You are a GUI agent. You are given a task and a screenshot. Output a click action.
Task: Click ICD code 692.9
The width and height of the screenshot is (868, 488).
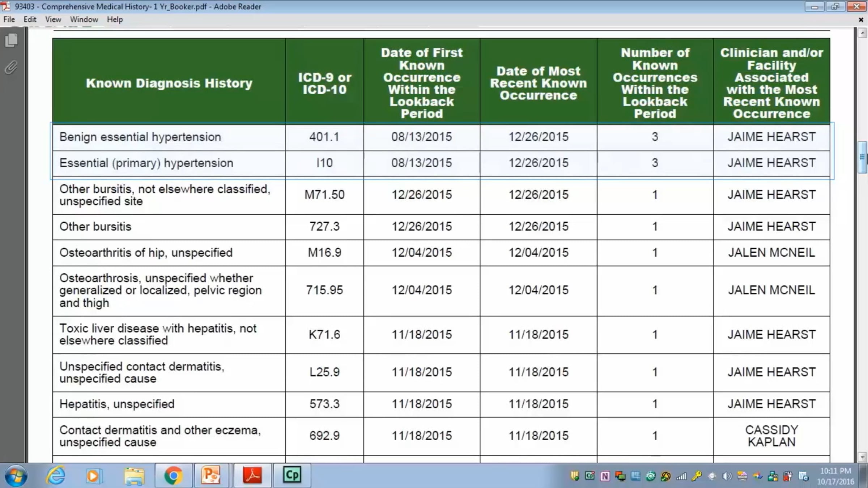(324, 436)
